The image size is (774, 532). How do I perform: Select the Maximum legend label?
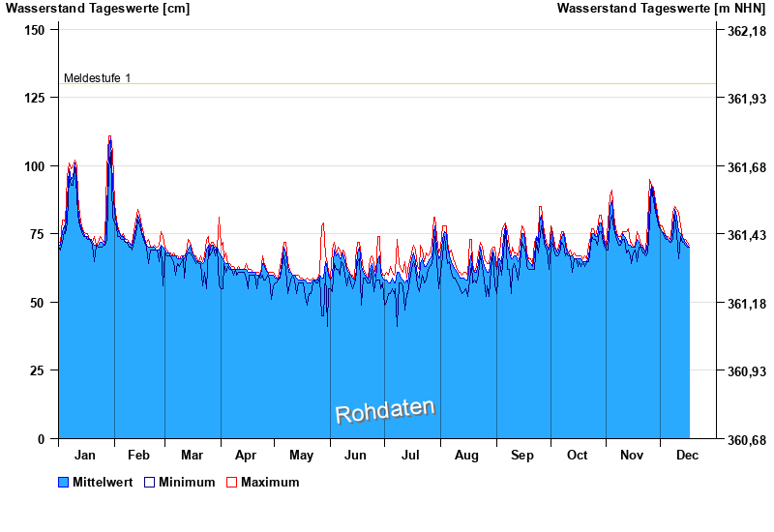[270, 482]
